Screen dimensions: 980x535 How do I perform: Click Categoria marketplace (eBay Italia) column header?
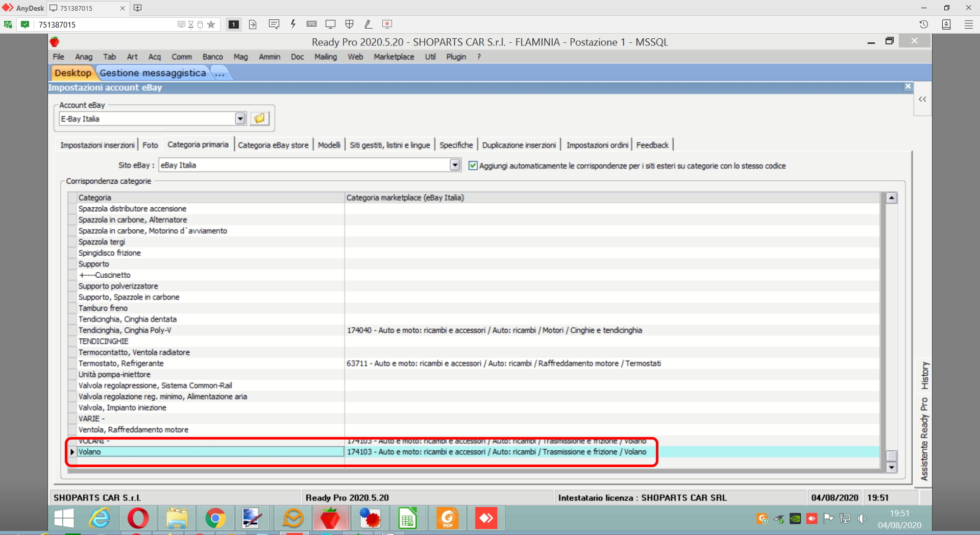[x=612, y=198]
